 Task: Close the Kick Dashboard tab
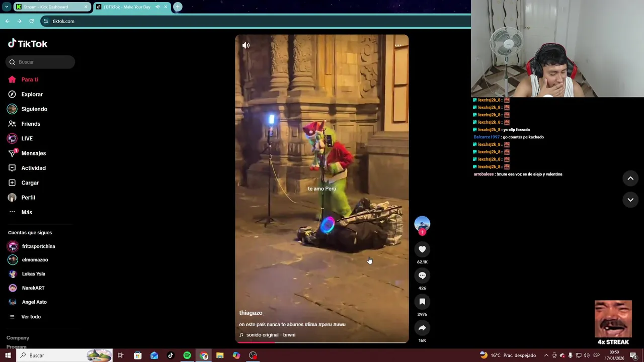pyautogui.click(x=86, y=7)
